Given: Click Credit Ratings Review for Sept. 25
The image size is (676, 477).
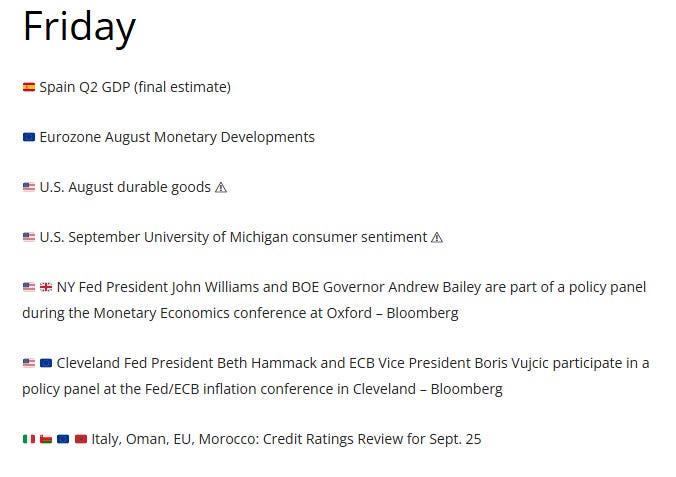Looking at the screenshot, I should tap(372, 439).
